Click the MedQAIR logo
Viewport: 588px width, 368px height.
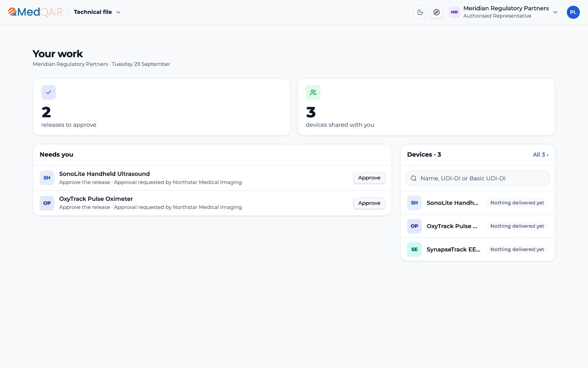coord(35,12)
